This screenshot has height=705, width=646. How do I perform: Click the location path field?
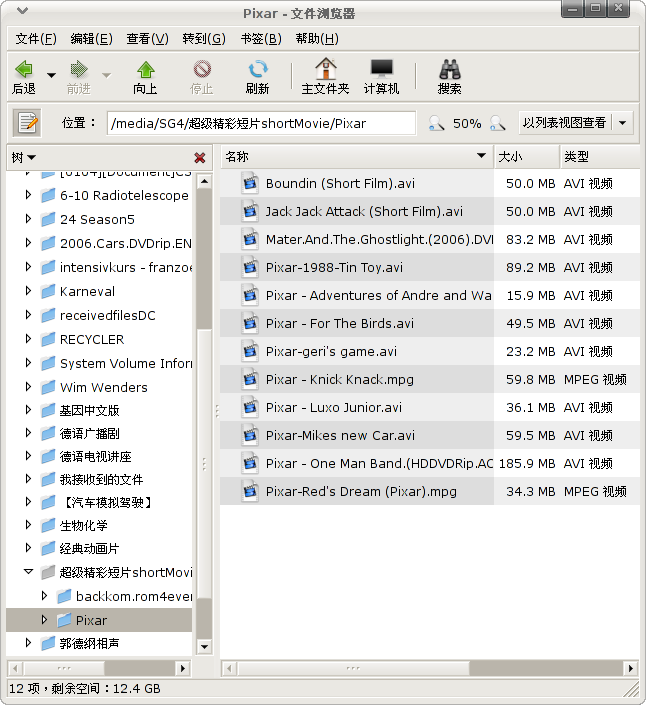pyautogui.click(x=261, y=123)
